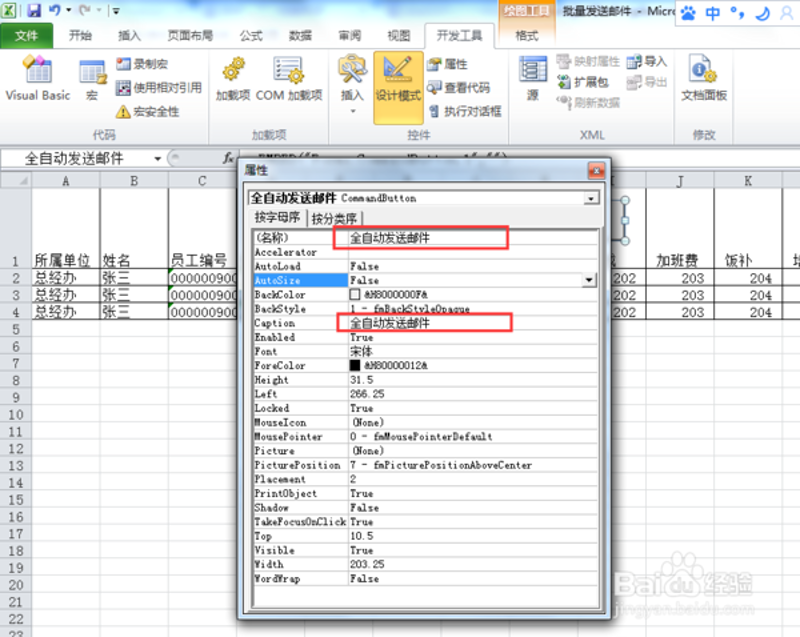Open the 文件 file tab
Image resolution: width=800 pixels, height=637 pixels.
(x=27, y=36)
